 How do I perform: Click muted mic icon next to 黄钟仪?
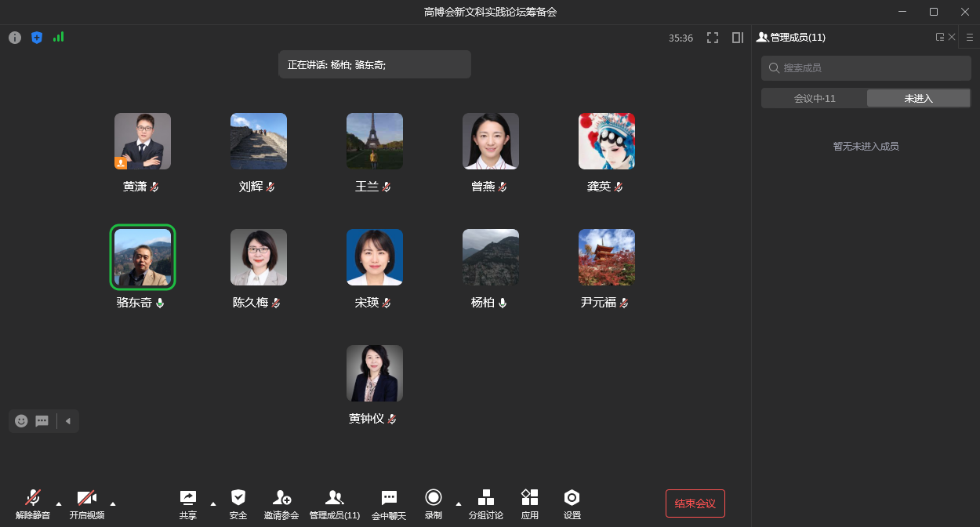[x=392, y=419]
